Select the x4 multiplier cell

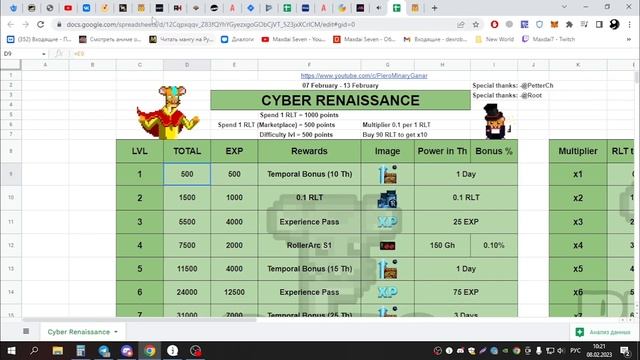tap(578, 245)
